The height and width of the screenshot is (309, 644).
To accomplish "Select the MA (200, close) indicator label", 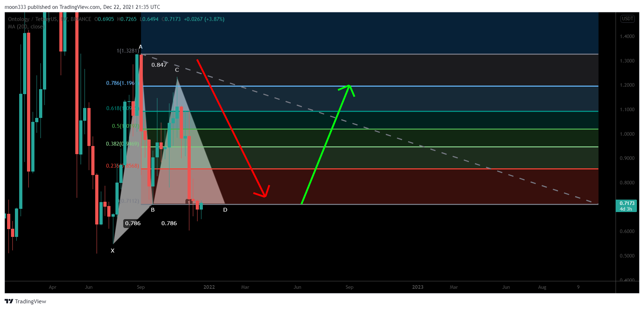I will click(26, 27).
